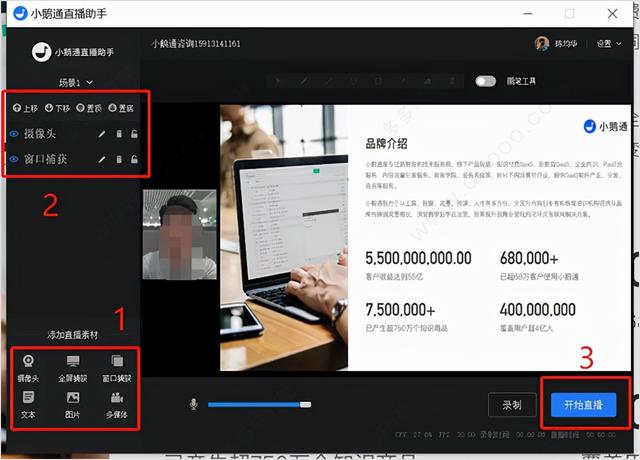The height and width of the screenshot is (460, 640).
Task: Click the 小鹅通直播助手 logo in the sidebar
Action: (73, 52)
